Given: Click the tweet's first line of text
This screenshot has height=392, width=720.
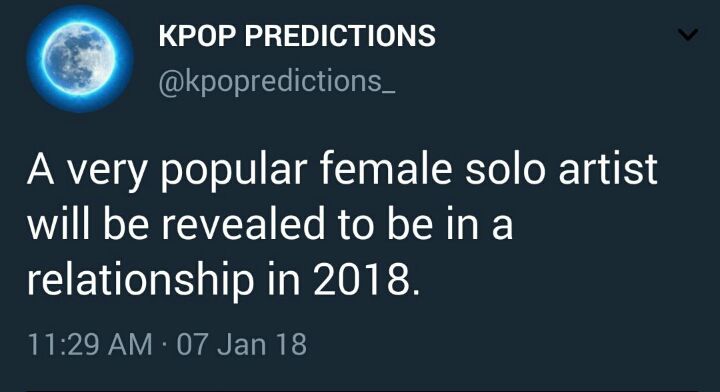Looking at the screenshot, I should [x=342, y=171].
